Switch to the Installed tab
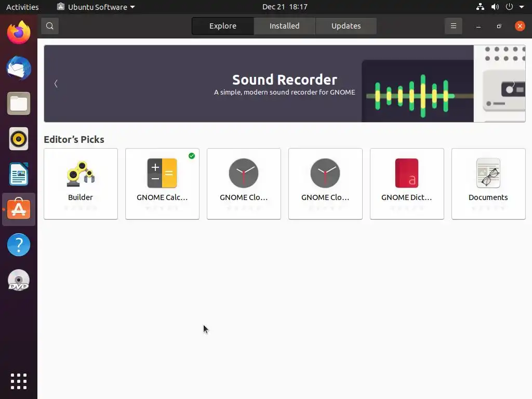 pyautogui.click(x=284, y=26)
